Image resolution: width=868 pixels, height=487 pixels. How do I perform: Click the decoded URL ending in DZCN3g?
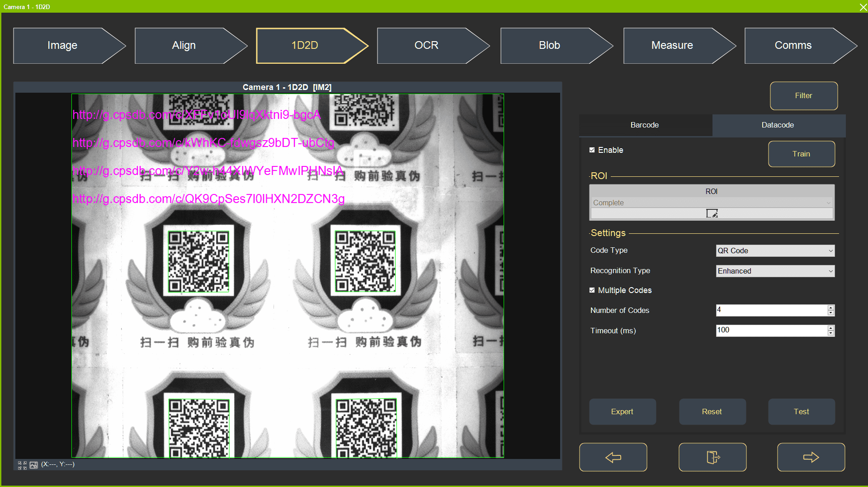coord(209,199)
